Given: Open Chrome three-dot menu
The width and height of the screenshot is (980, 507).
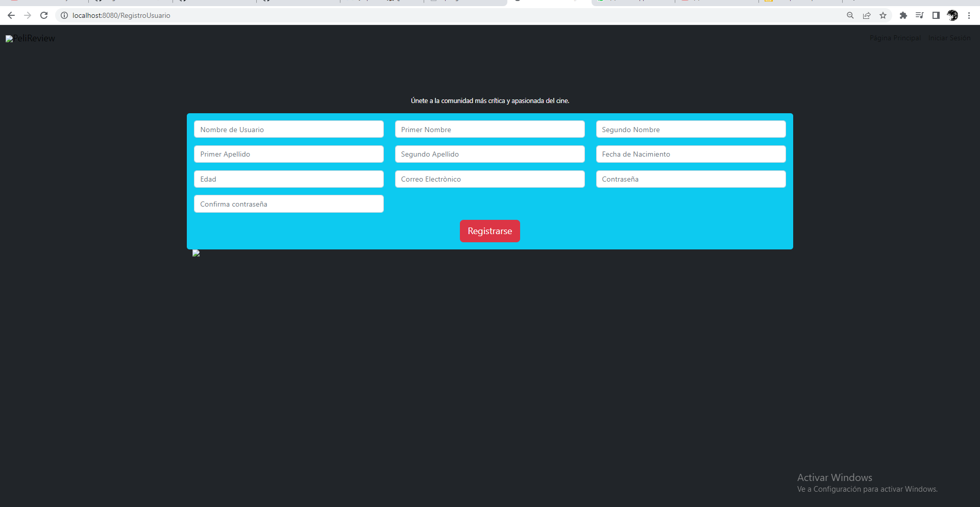Looking at the screenshot, I should 969,15.
